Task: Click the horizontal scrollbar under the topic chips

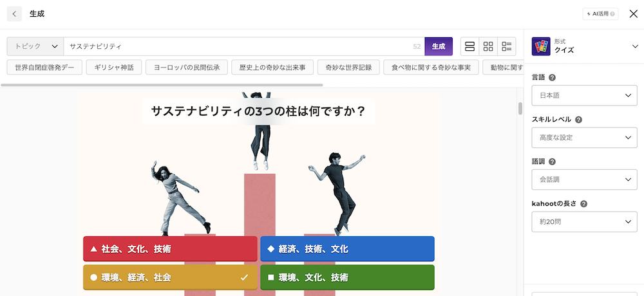Action: 162,85
